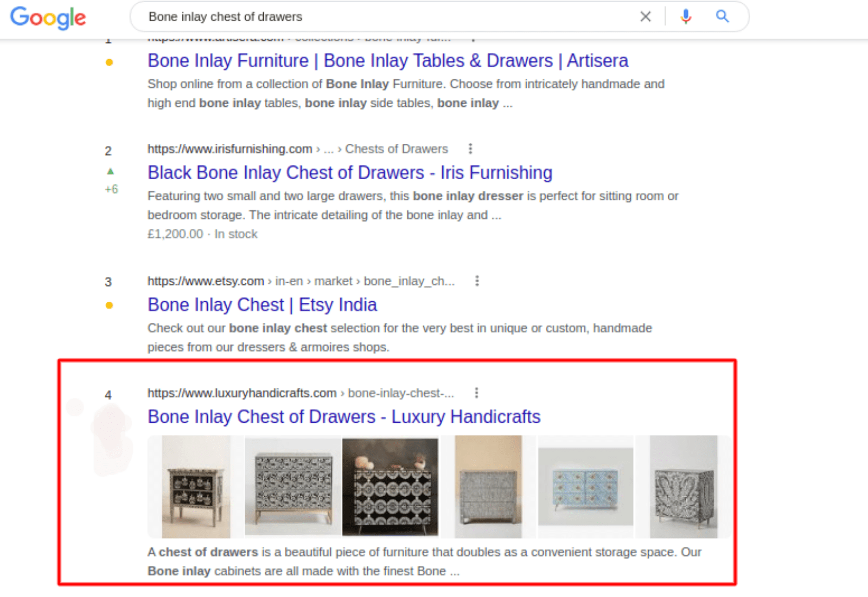868x597 pixels.
Task: Click the yellow dot beside the Etsy result
Action: [x=110, y=306]
